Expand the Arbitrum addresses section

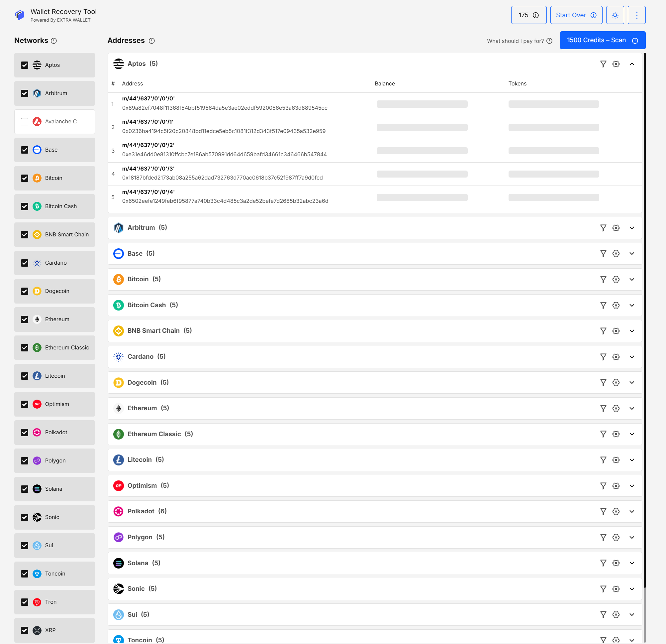[x=632, y=228]
